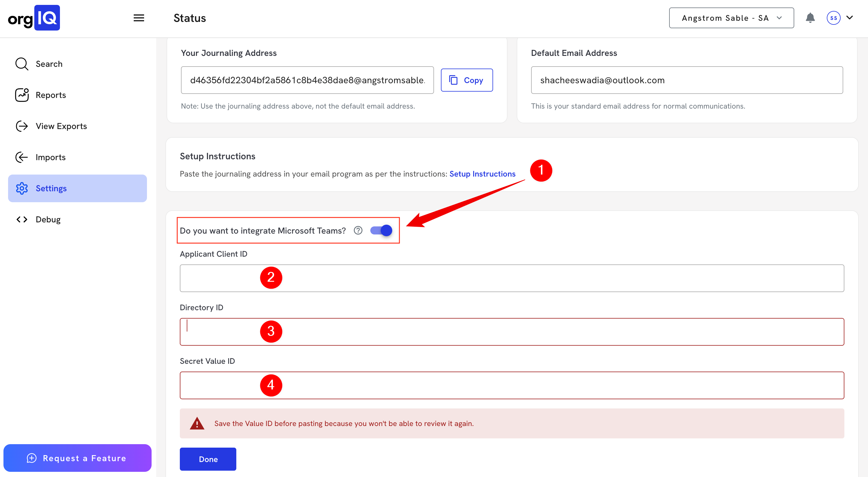Open the notifications bell

click(810, 18)
